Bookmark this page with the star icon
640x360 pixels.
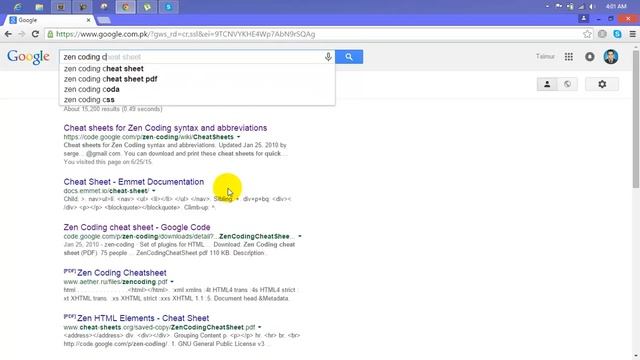[587, 34]
